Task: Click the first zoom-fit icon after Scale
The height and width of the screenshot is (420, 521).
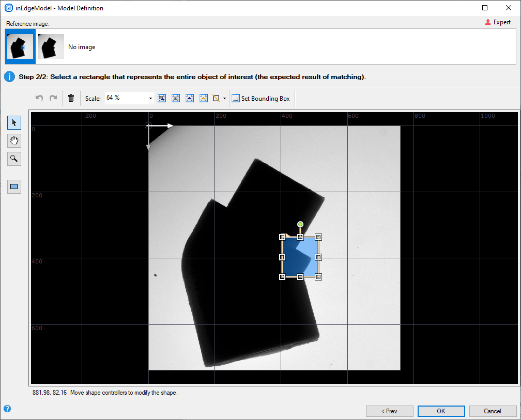Action: coord(162,98)
